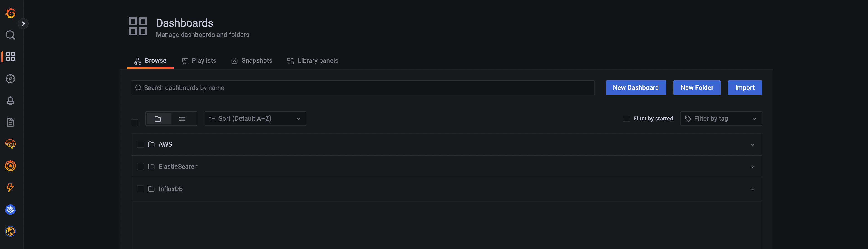
Task: Expand the InfluxDB folder
Action: click(752, 189)
